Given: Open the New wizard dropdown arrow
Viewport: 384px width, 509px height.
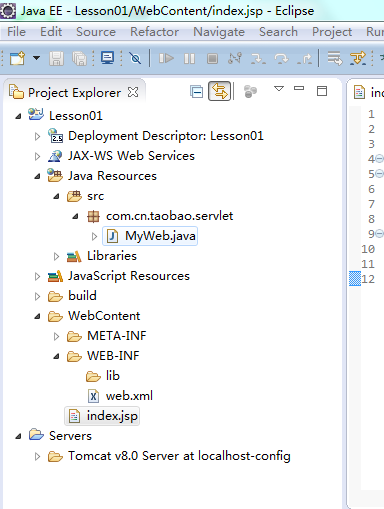Looking at the screenshot, I should (36, 58).
